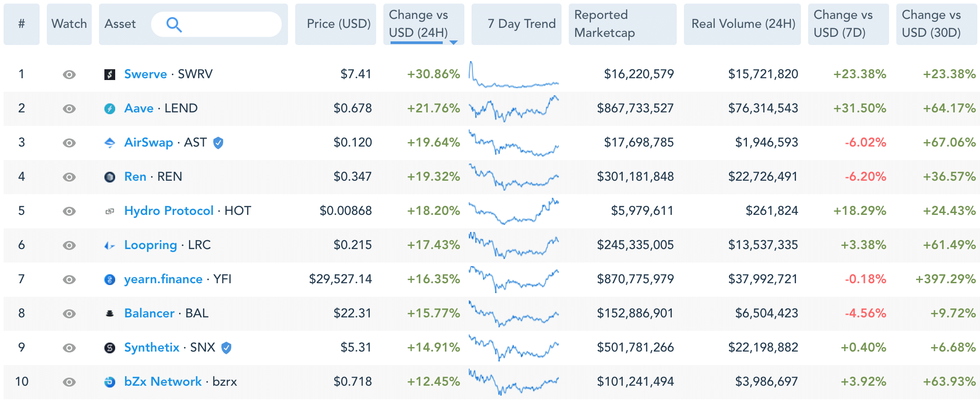
Task: Click the 7 day trend sparkline for Aave
Action: pos(514,108)
